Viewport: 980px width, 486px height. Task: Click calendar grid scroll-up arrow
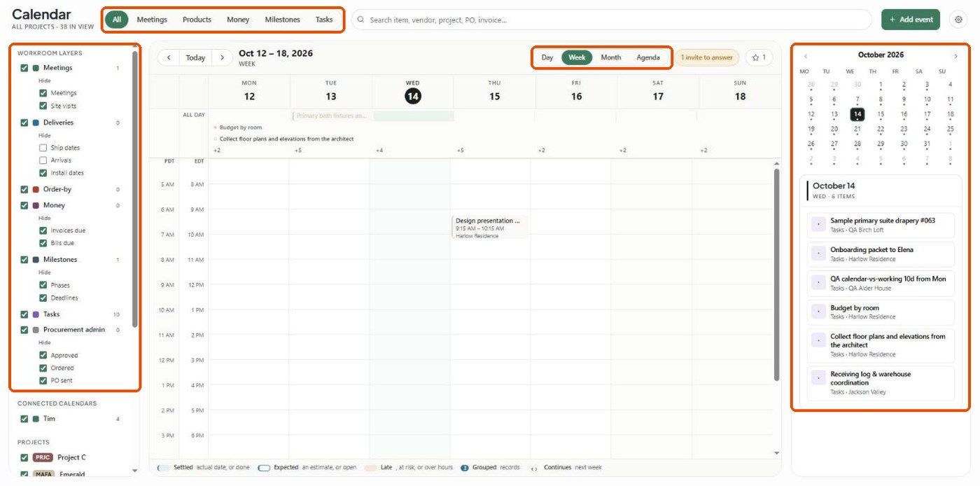776,164
